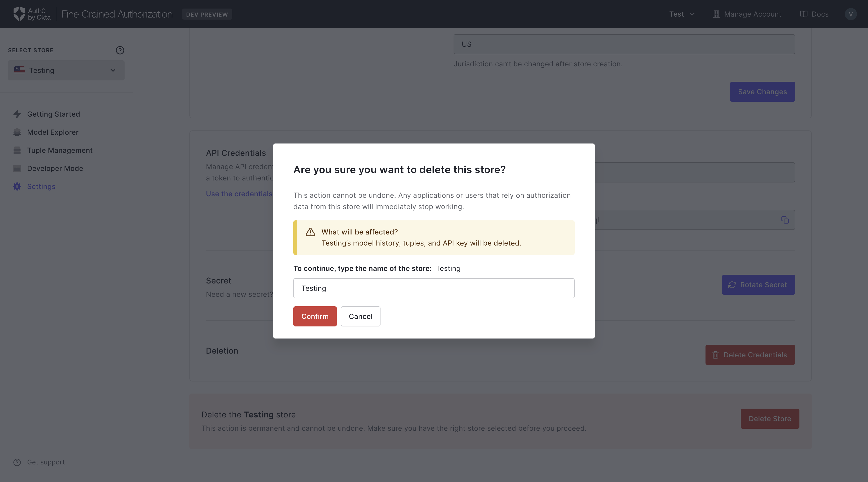The image size is (868, 482).
Task: Open the select store help icon
Action: [120, 50]
